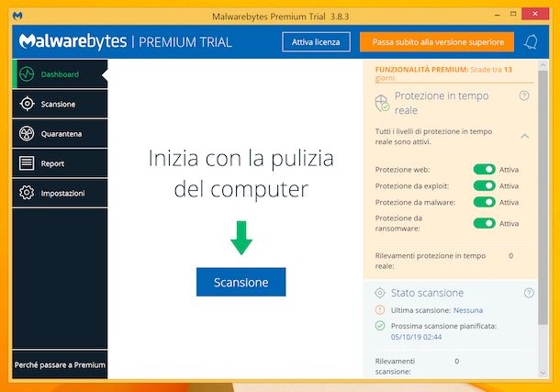Click Perché passare a Premium

(x=60, y=364)
